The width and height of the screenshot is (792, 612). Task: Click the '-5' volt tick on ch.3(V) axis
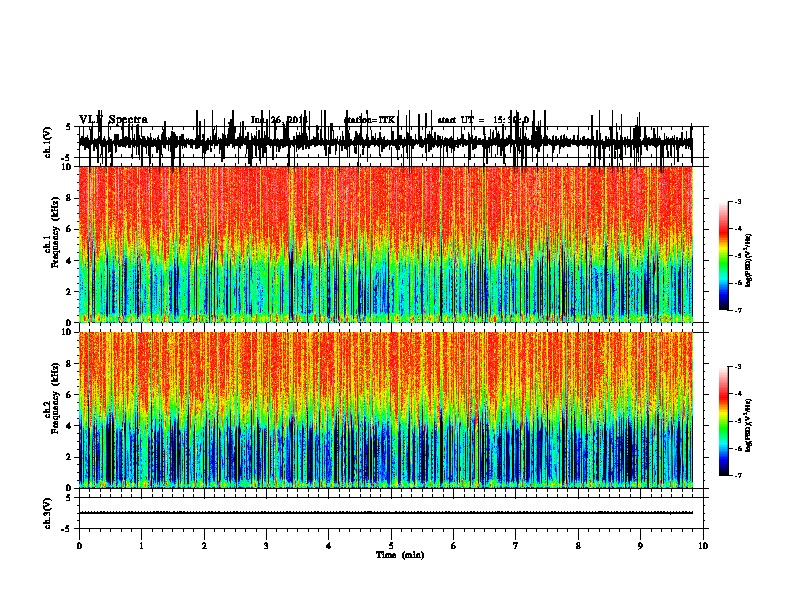(x=68, y=529)
